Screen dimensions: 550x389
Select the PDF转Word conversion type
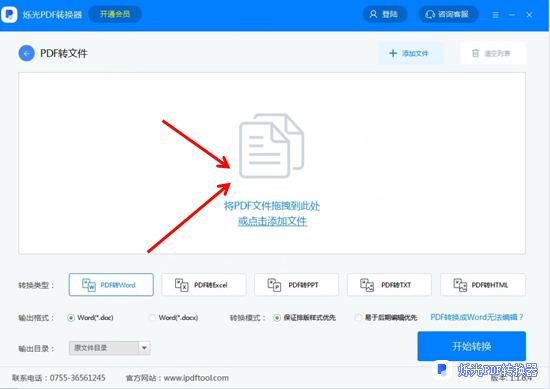(111, 285)
